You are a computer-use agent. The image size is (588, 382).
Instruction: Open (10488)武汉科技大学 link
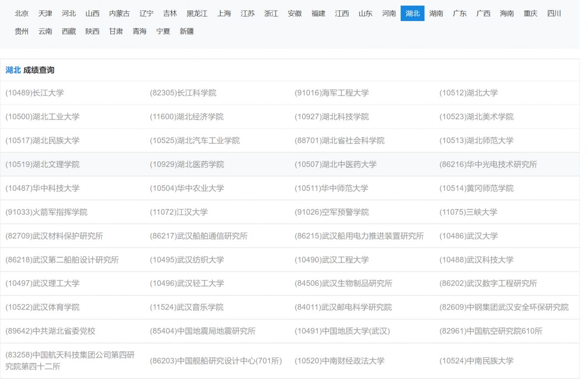pos(477,259)
